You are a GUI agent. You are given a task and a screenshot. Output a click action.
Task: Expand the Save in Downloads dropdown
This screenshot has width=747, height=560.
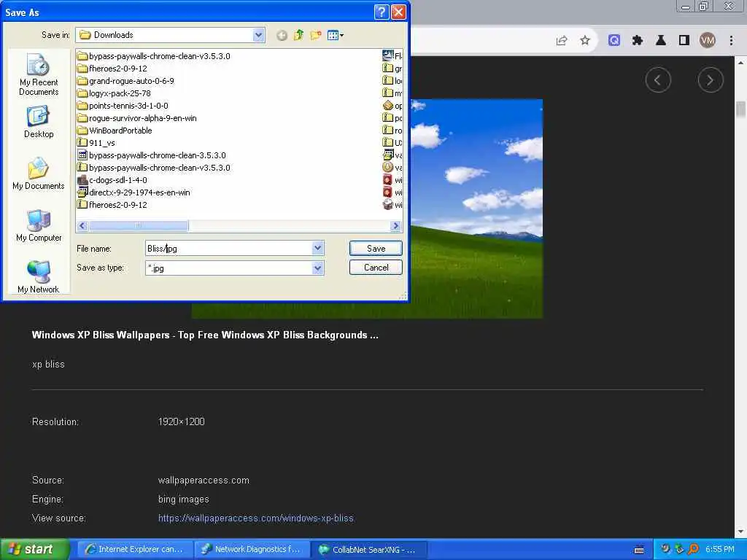click(x=259, y=35)
